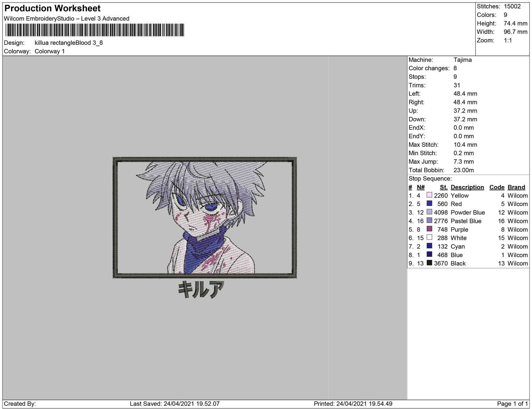Viewport: 532px width, 409px height.
Task: Click the "Code" column header
Action: (497, 187)
